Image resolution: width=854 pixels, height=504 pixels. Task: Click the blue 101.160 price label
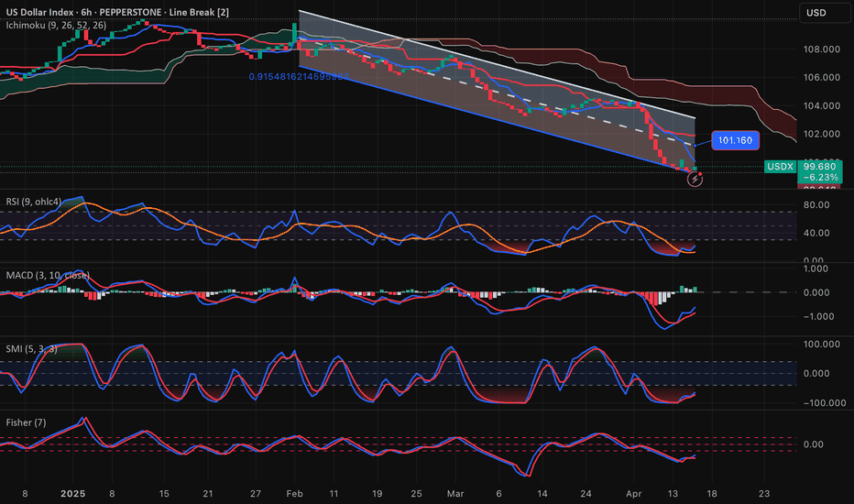pyautogui.click(x=735, y=140)
